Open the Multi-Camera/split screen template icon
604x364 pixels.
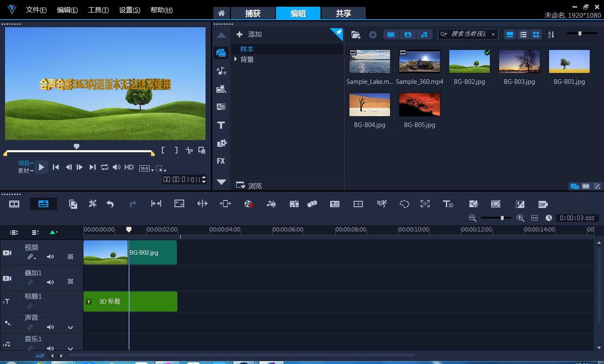[x=358, y=204]
